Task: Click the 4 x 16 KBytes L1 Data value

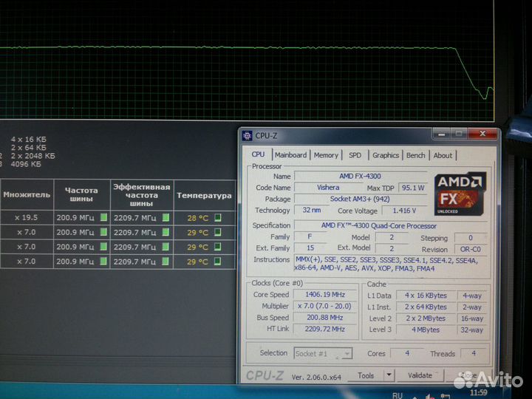Action: (426, 296)
